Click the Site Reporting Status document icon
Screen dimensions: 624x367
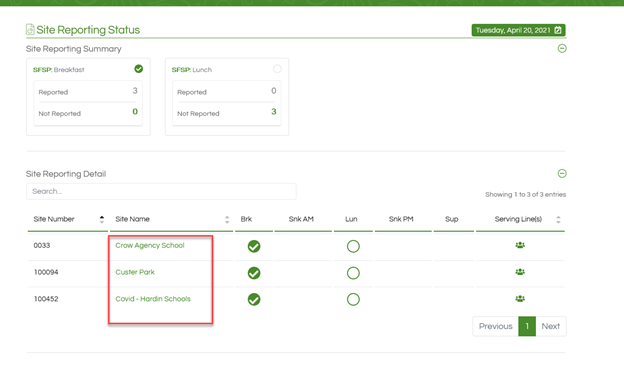tap(30, 29)
